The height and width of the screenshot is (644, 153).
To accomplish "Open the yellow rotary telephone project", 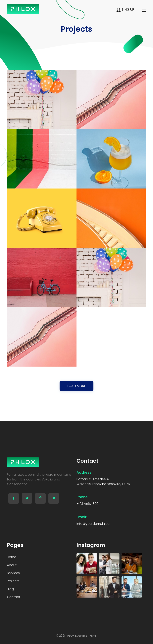I will click(x=42, y=218).
